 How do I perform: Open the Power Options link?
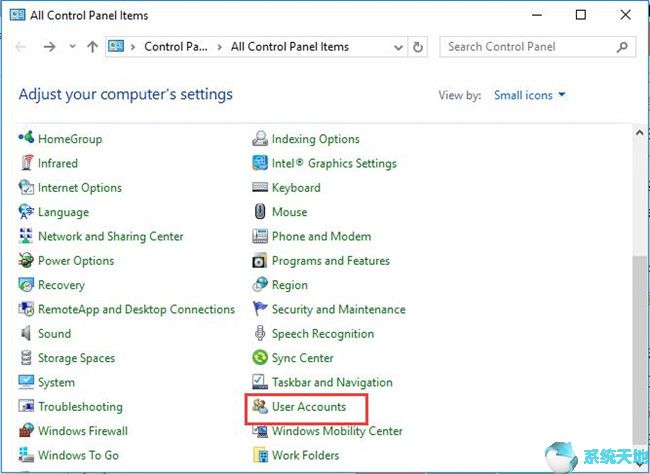tap(76, 260)
